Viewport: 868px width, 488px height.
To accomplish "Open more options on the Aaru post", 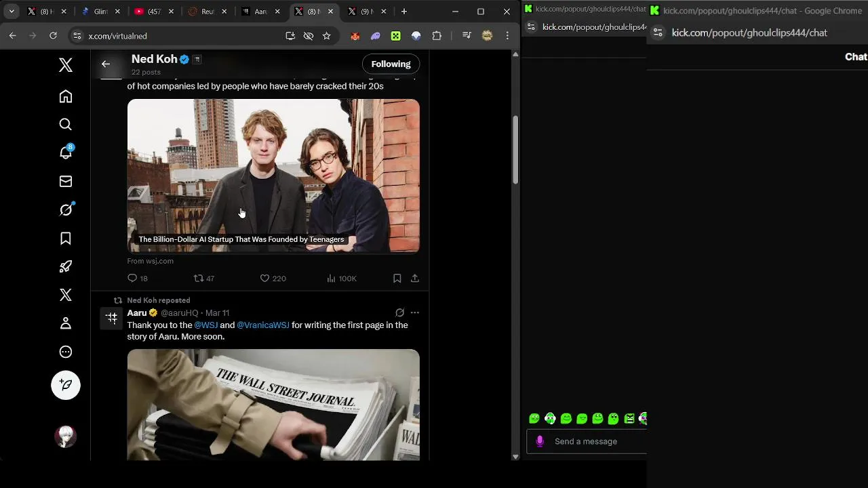I will click(415, 313).
